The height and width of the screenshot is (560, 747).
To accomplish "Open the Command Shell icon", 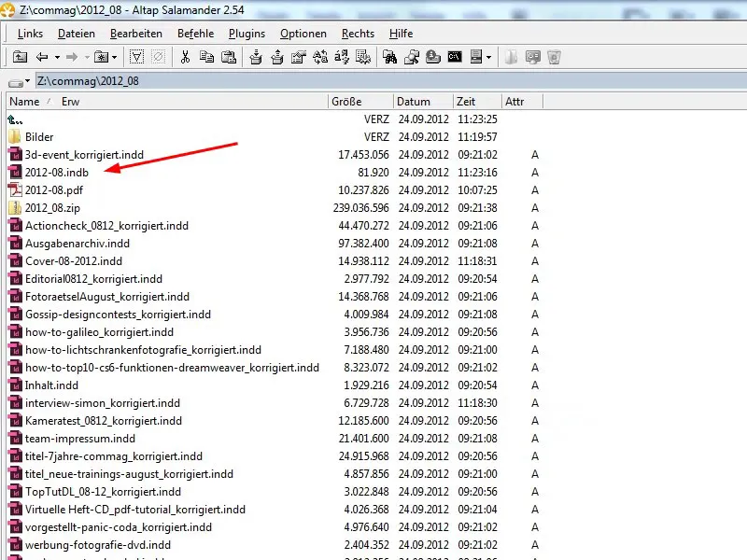I will coord(455,57).
